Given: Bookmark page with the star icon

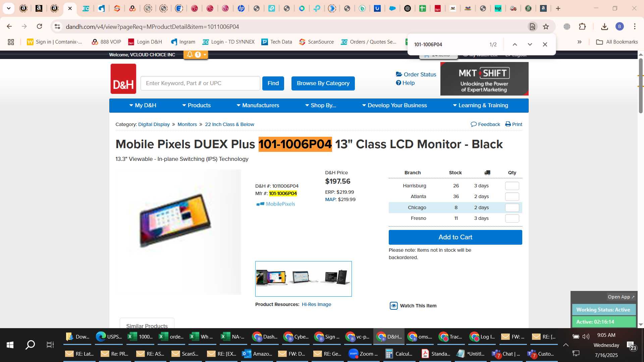Looking at the screenshot, I should [546, 26].
